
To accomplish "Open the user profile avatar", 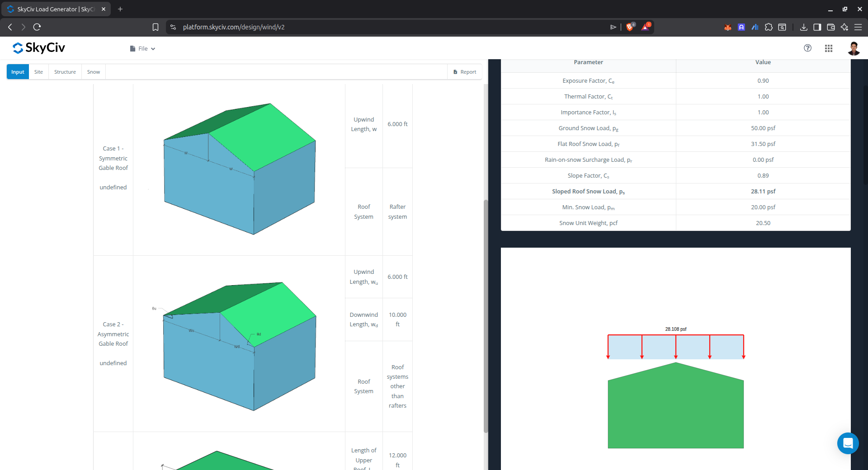I will coord(853,48).
